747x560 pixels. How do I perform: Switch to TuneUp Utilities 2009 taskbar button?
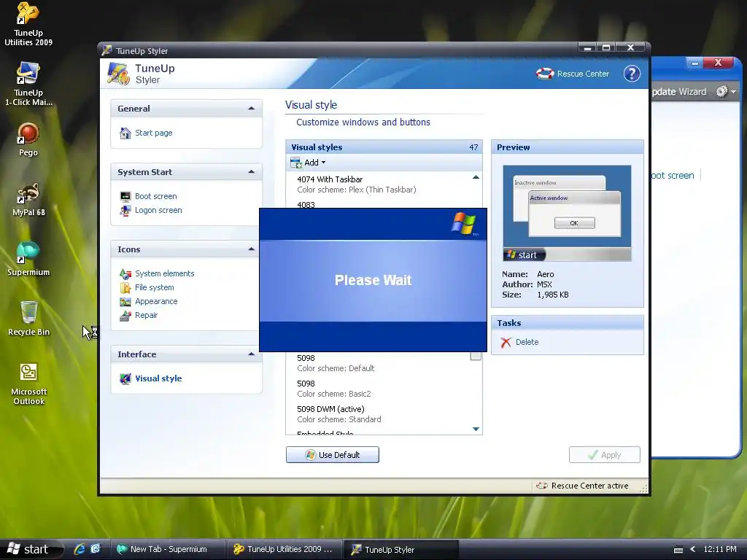coord(284,549)
